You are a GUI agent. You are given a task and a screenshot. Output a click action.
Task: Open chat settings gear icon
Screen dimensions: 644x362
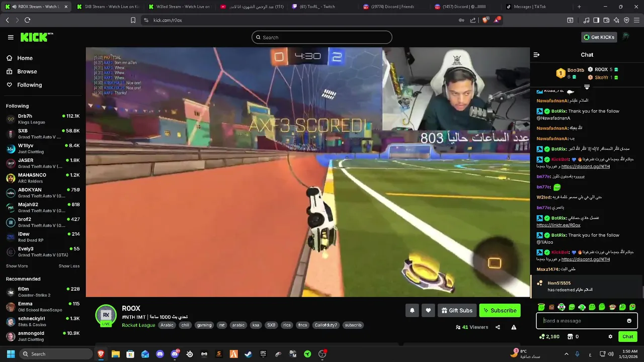tap(610, 337)
